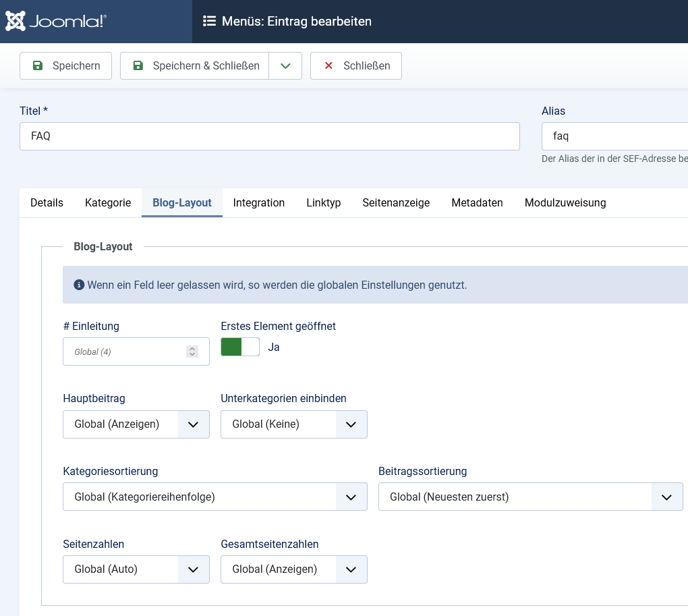Click the # Einleitung number stepper
Viewport: 688px width, 616px height.
(192, 352)
